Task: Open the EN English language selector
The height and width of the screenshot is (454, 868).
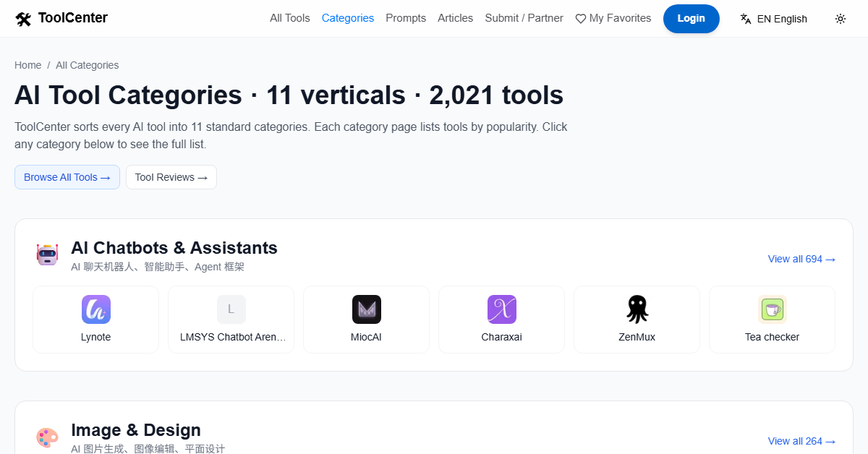Action: point(774,19)
